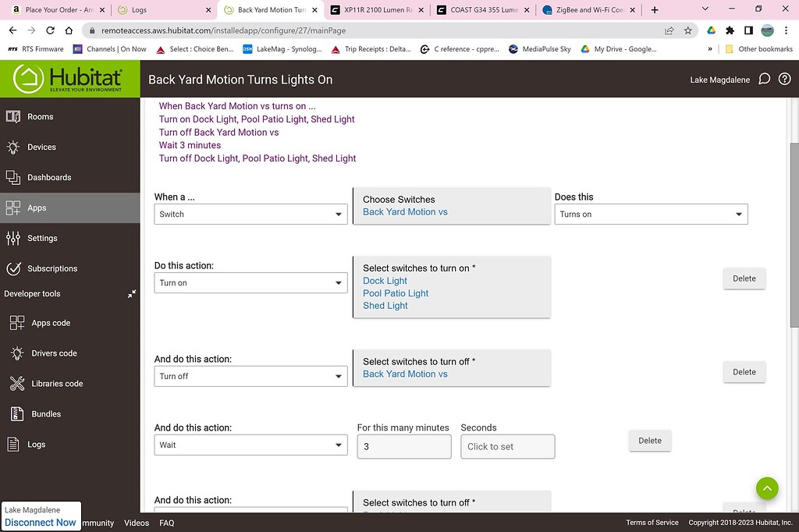Open the Rooms sidebar icon
Screen dimensions: 799x532
coord(13,117)
